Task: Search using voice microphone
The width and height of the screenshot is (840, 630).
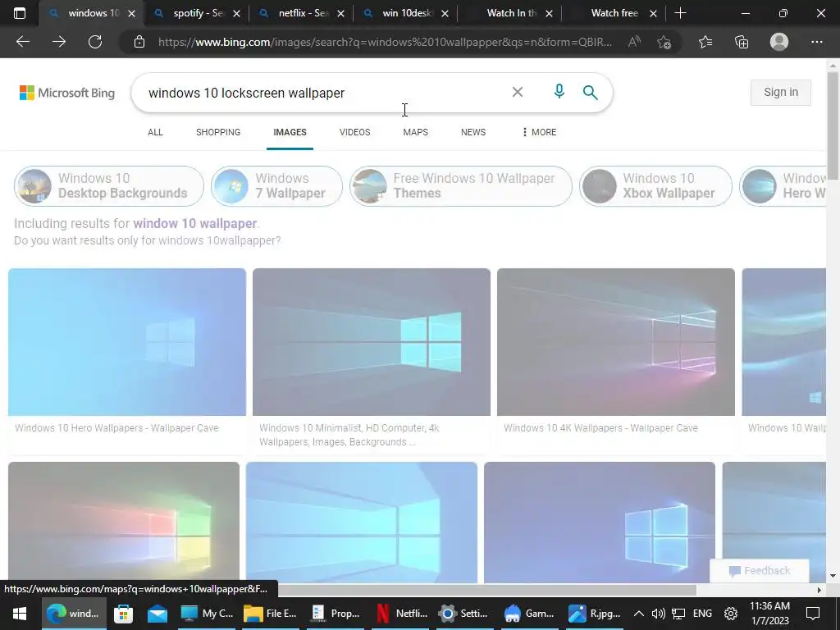Action: click(x=559, y=92)
